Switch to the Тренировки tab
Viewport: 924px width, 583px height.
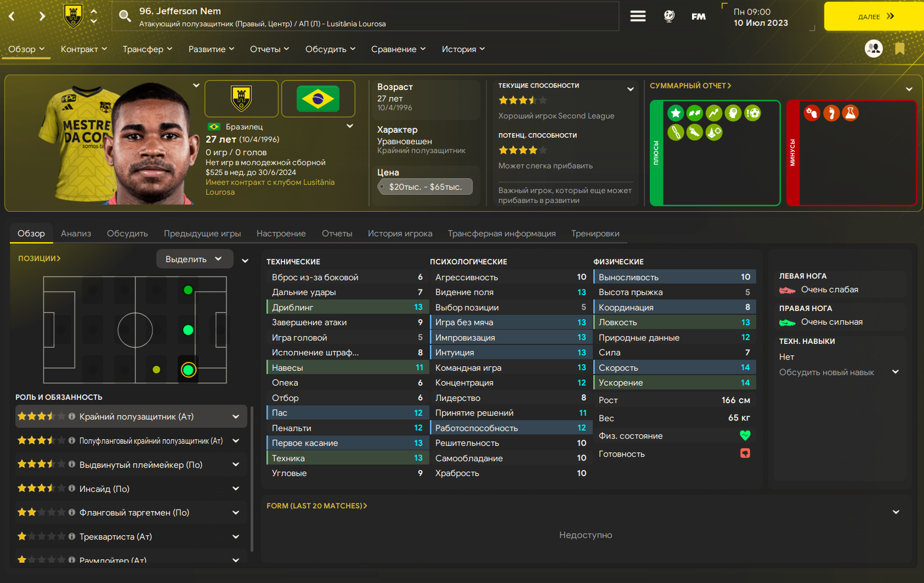pyautogui.click(x=595, y=233)
